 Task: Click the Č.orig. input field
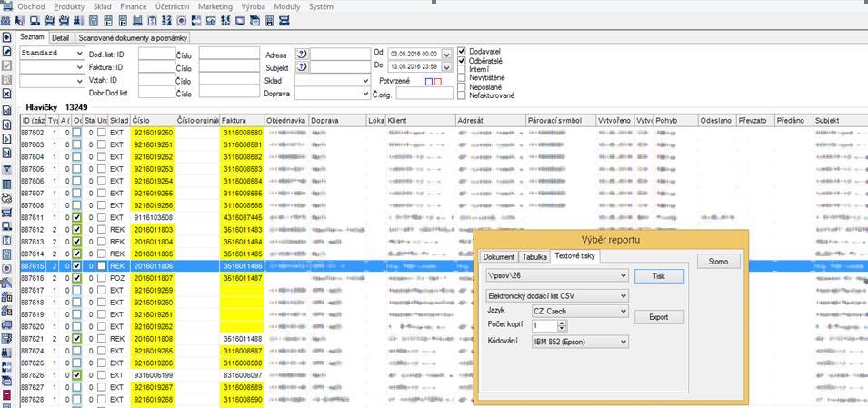(x=424, y=93)
